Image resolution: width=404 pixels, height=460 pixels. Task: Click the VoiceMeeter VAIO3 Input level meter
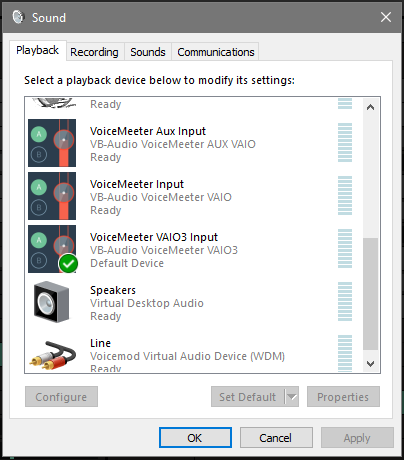[x=345, y=249]
